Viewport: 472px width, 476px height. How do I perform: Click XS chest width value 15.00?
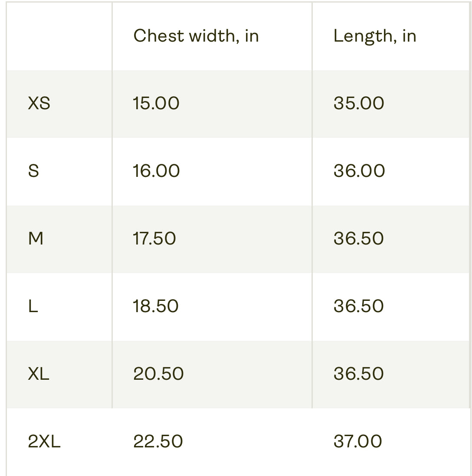tap(156, 104)
